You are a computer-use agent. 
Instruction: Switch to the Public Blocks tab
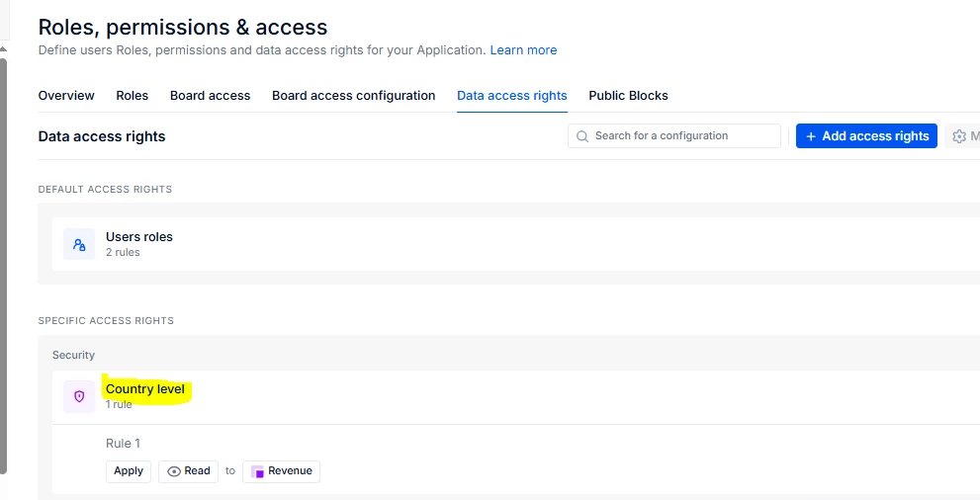tap(628, 96)
